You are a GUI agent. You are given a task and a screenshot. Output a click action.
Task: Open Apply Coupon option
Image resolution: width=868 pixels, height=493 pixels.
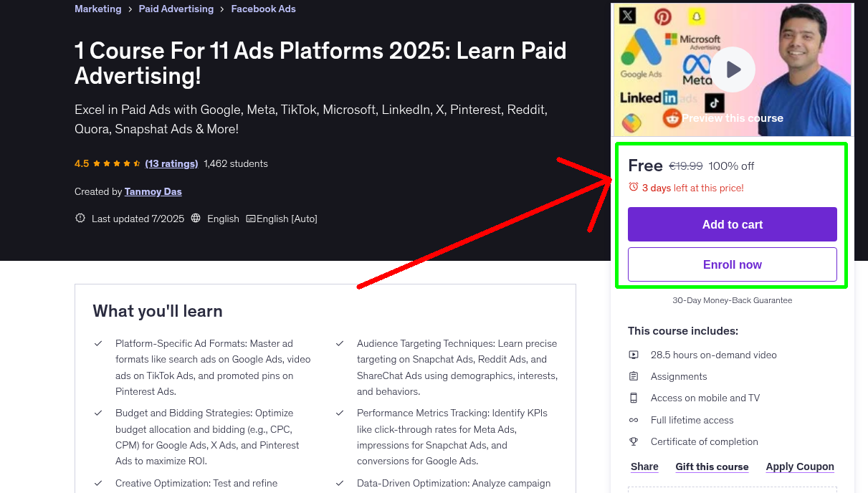799,466
